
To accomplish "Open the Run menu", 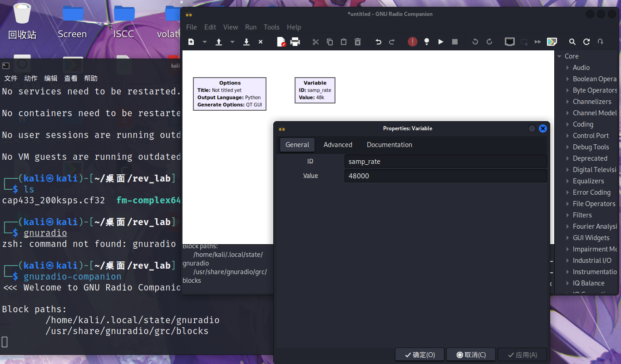I will [251, 27].
